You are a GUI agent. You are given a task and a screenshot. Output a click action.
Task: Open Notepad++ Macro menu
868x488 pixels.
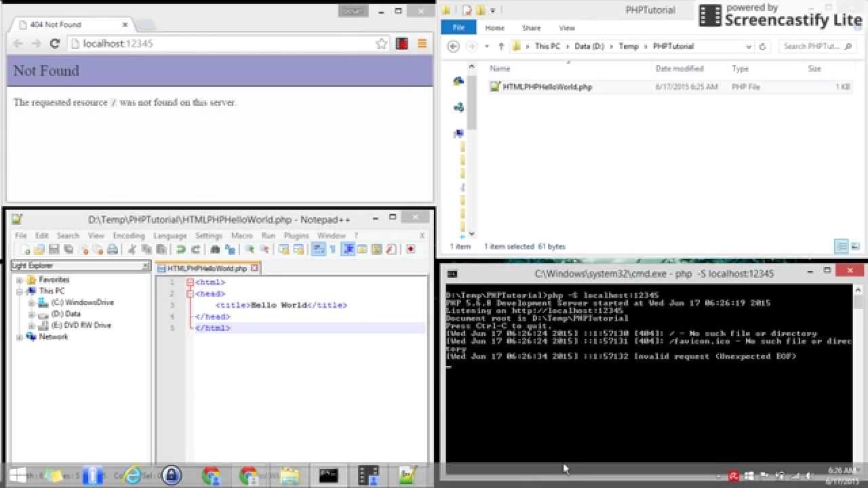click(241, 235)
